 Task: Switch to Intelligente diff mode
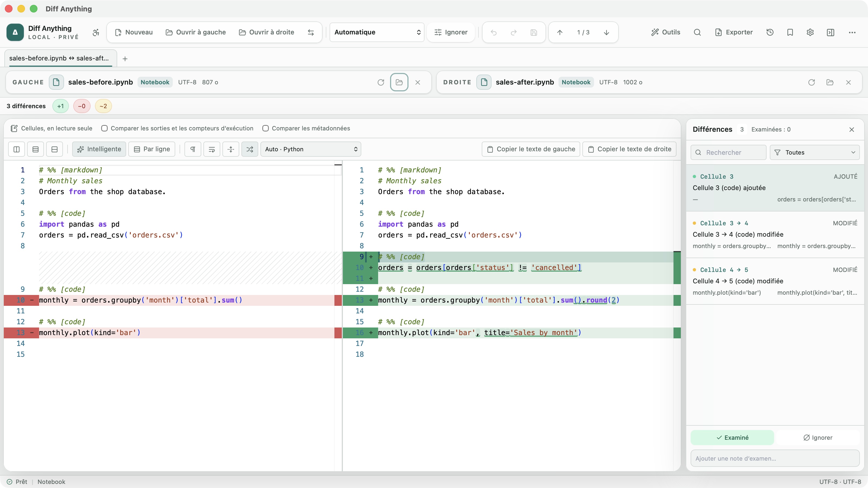pos(99,149)
